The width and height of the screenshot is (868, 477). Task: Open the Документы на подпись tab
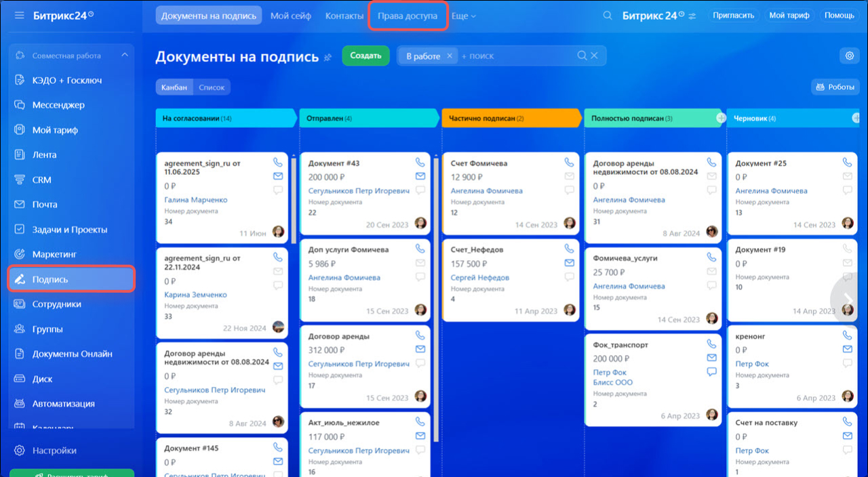click(x=209, y=16)
